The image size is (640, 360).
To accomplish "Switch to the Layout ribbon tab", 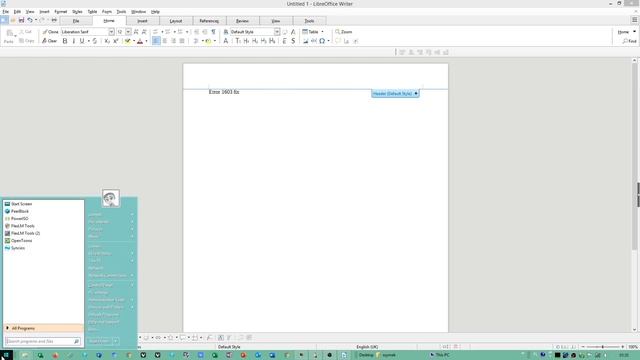I will coord(176,21).
